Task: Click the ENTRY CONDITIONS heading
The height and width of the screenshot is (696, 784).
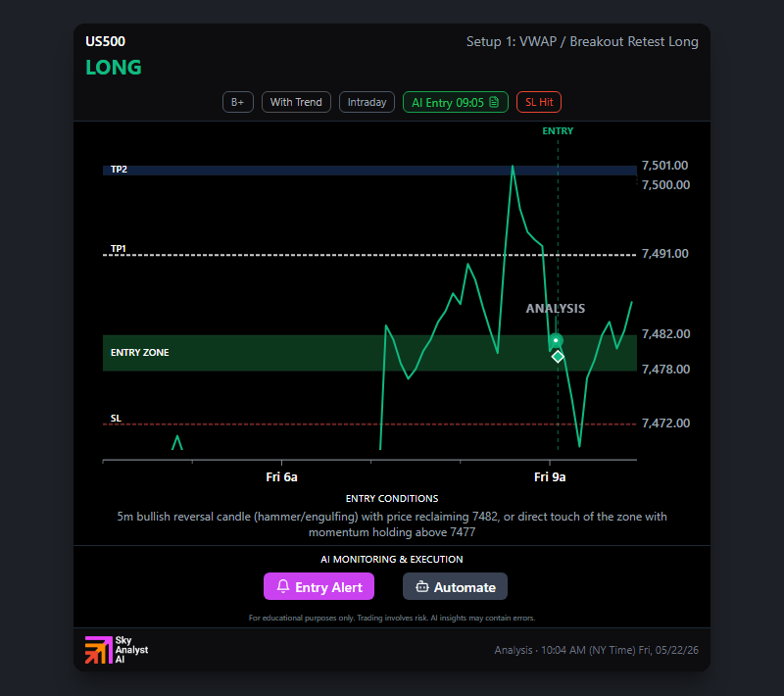Action: [392, 499]
